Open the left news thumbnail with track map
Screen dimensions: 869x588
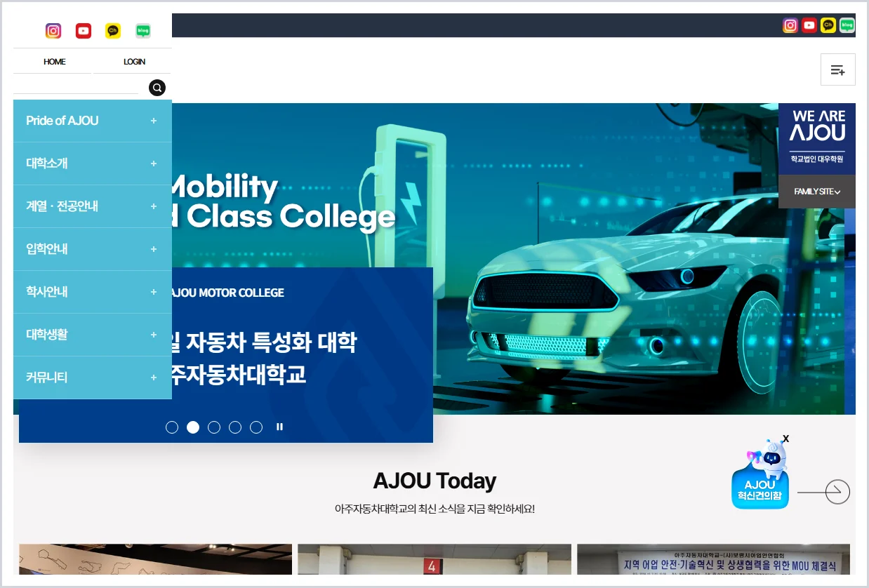[x=155, y=559]
